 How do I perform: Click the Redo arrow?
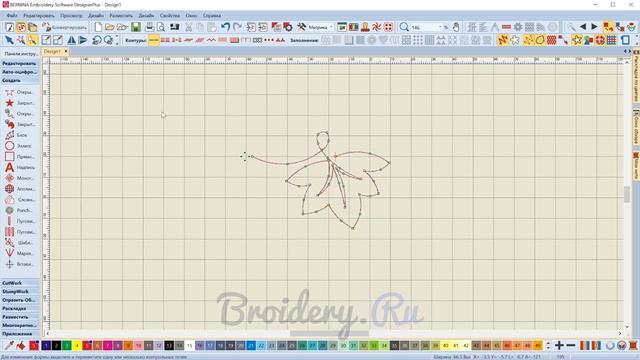pyautogui.click(x=237, y=27)
